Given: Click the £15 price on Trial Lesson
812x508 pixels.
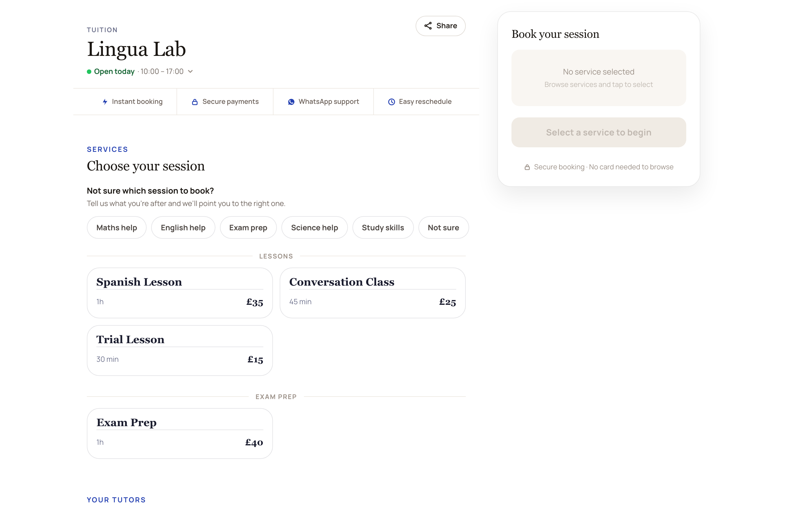Looking at the screenshot, I should coord(255,360).
